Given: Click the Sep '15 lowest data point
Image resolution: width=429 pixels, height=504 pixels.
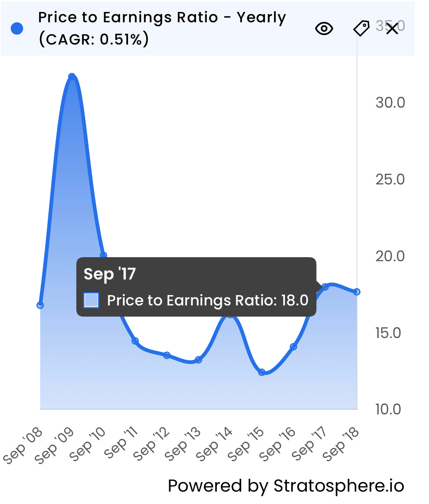Looking at the screenshot, I should click(x=262, y=372).
